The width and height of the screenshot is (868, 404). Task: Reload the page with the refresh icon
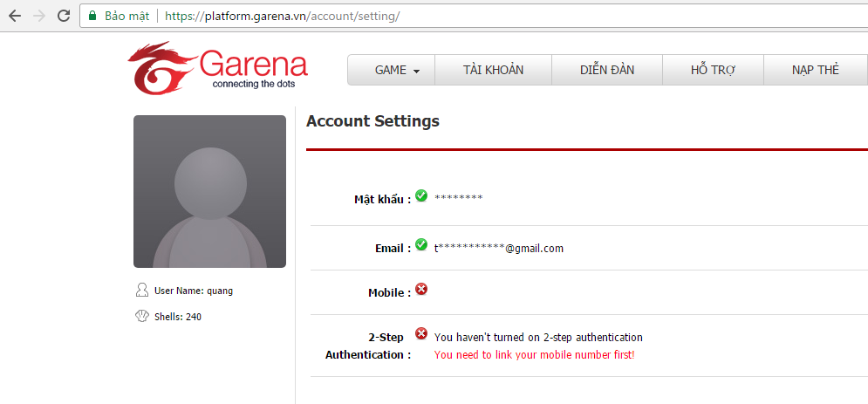[x=64, y=16]
